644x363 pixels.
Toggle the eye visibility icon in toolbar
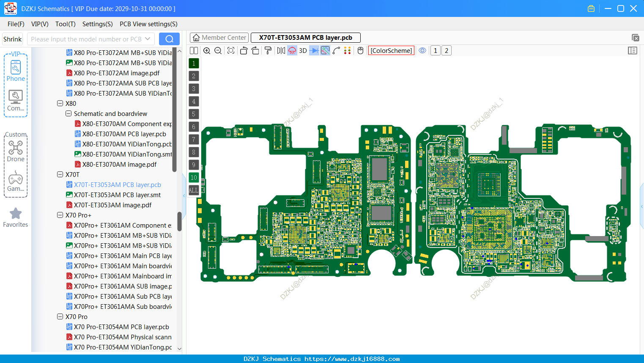click(x=422, y=51)
